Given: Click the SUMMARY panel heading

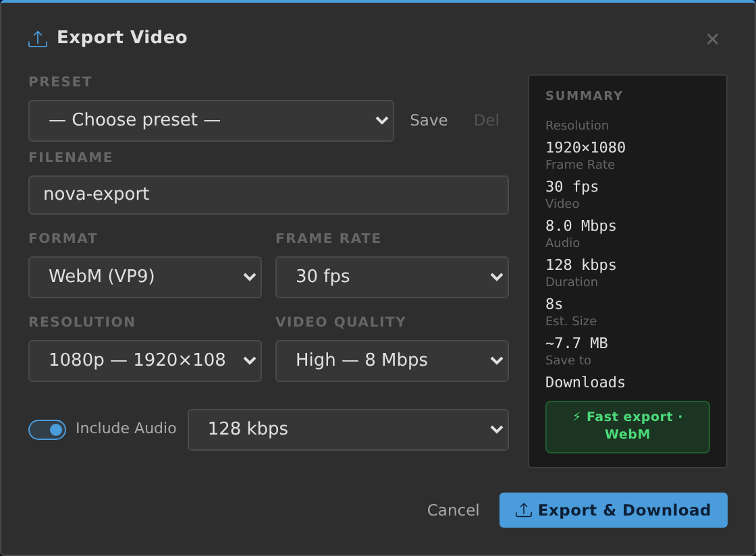Looking at the screenshot, I should tap(585, 96).
